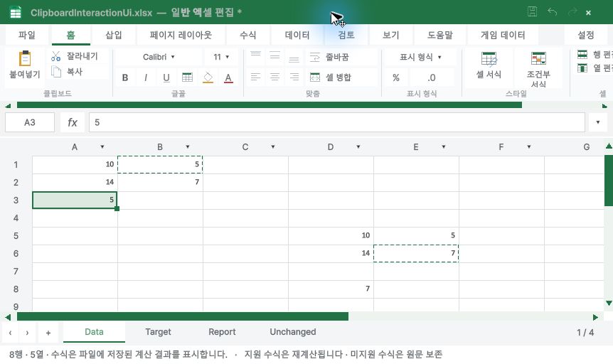Click the redo arrow
Screen dimensions: 613x364
[x=572, y=11]
